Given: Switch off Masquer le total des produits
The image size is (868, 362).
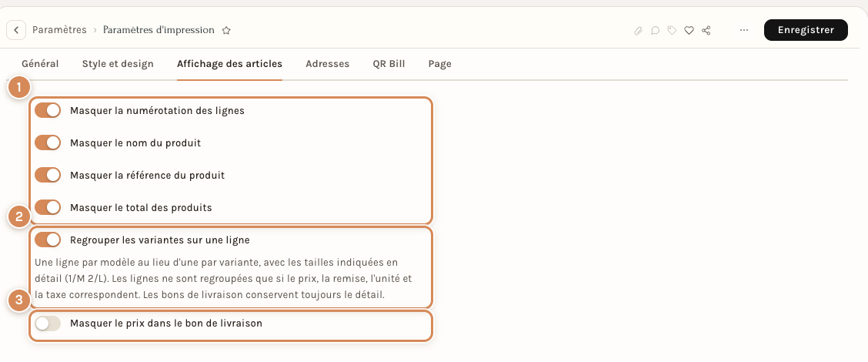Looking at the screenshot, I should (x=48, y=208).
